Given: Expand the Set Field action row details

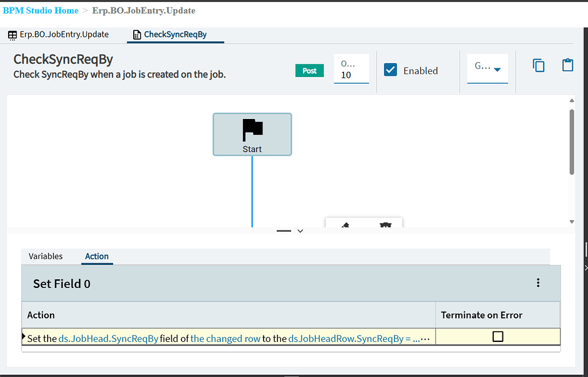Looking at the screenshot, I should (24, 336).
